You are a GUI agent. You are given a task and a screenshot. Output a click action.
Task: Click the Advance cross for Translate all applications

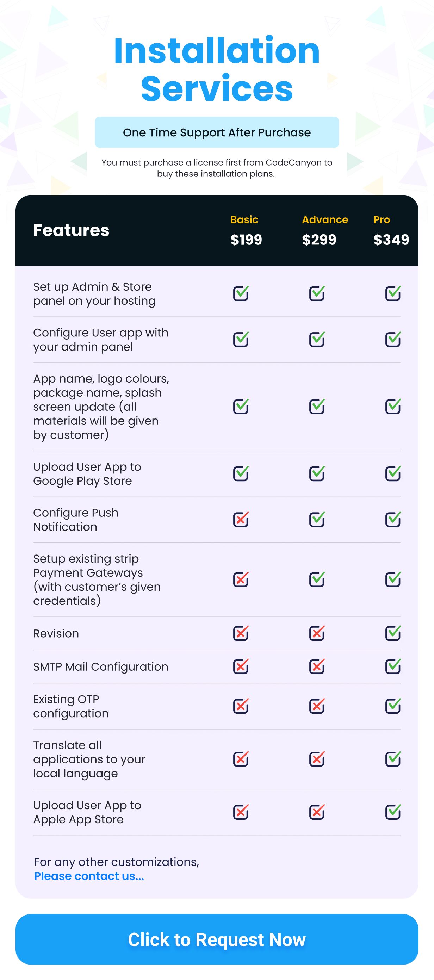(x=317, y=759)
